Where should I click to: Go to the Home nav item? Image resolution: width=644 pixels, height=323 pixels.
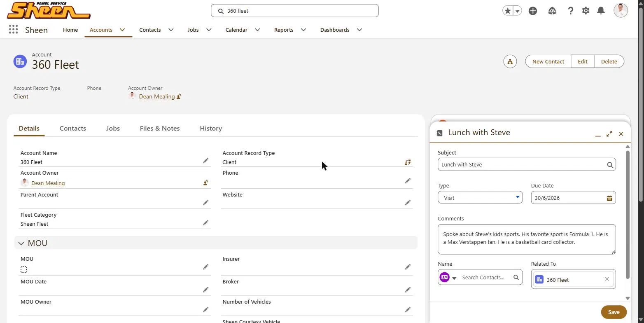coord(70,30)
